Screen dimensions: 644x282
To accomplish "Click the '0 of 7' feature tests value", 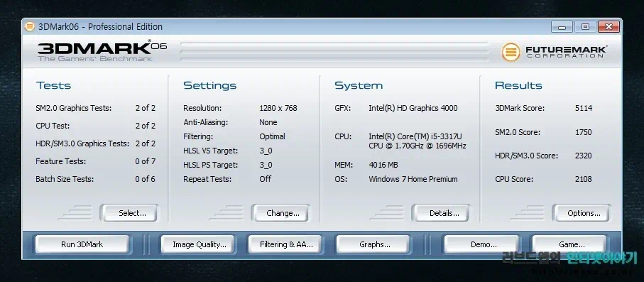I will pyautogui.click(x=146, y=161).
